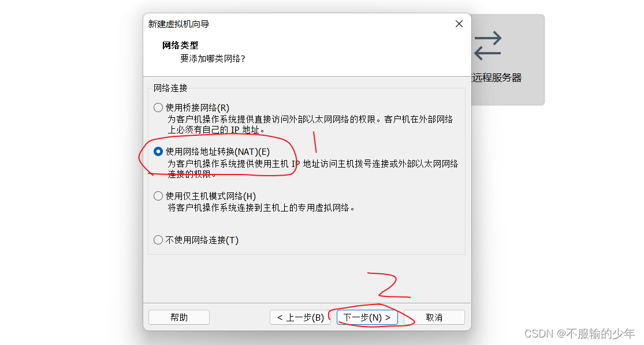Select the 不使用网络连接(T) radio button circle
Viewport: 644px width, 345px height.
[x=158, y=240]
